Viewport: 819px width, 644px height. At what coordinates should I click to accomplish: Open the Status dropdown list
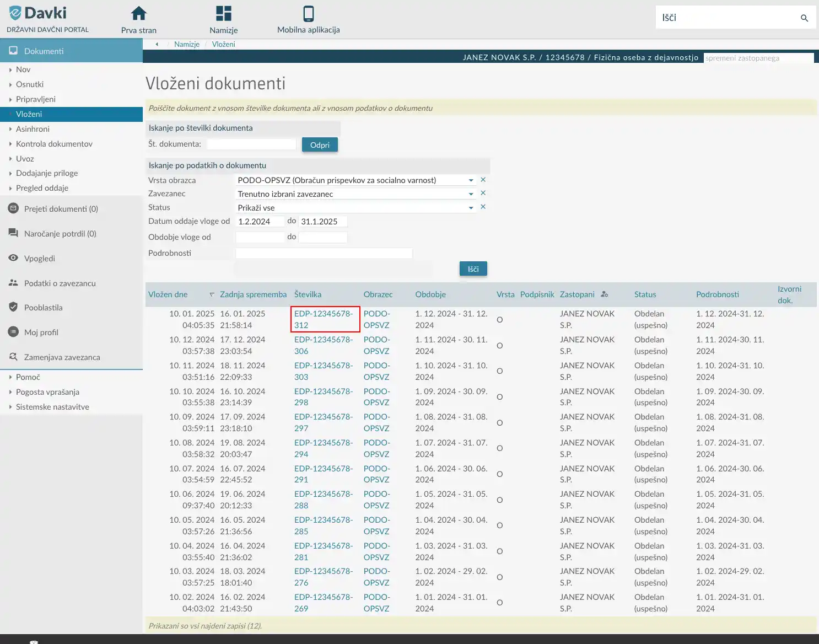(471, 208)
